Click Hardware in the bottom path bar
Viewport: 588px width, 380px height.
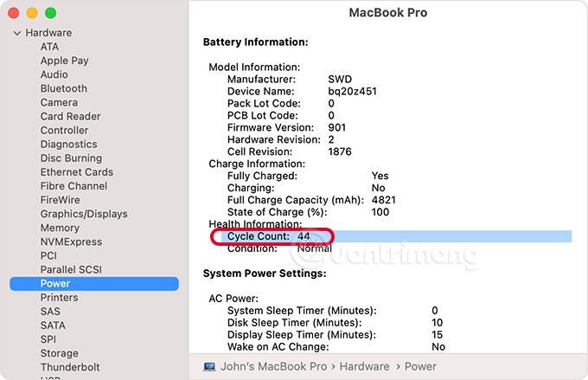click(364, 367)
